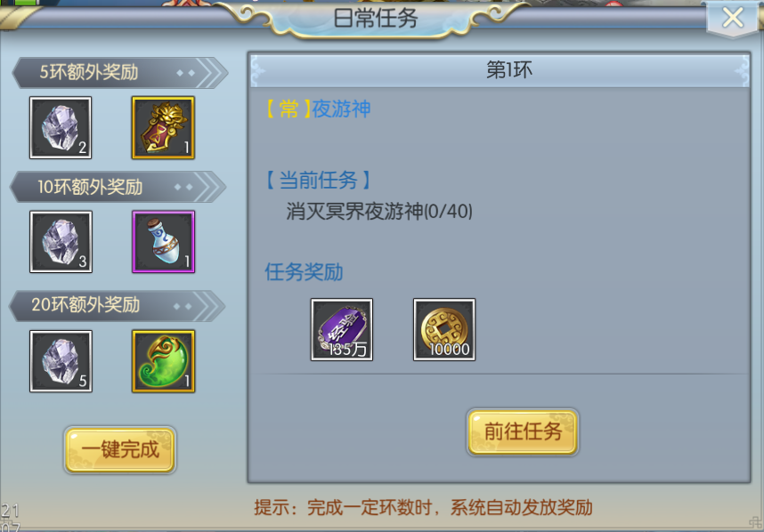This screenshot has height=532, width=764.
Task: Click the 日常任务 title banner
Action: tap(375, 19)
